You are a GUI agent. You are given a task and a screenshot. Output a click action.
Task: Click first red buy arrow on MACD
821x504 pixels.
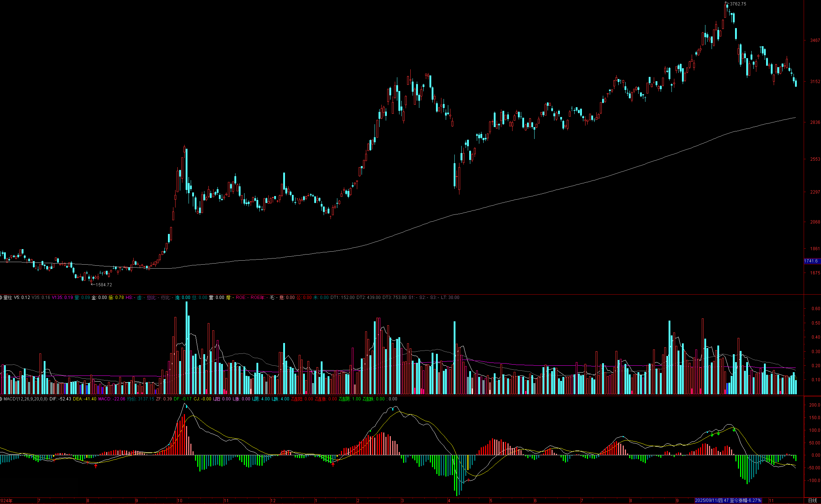pyautogui.click(x=96, y=466)
